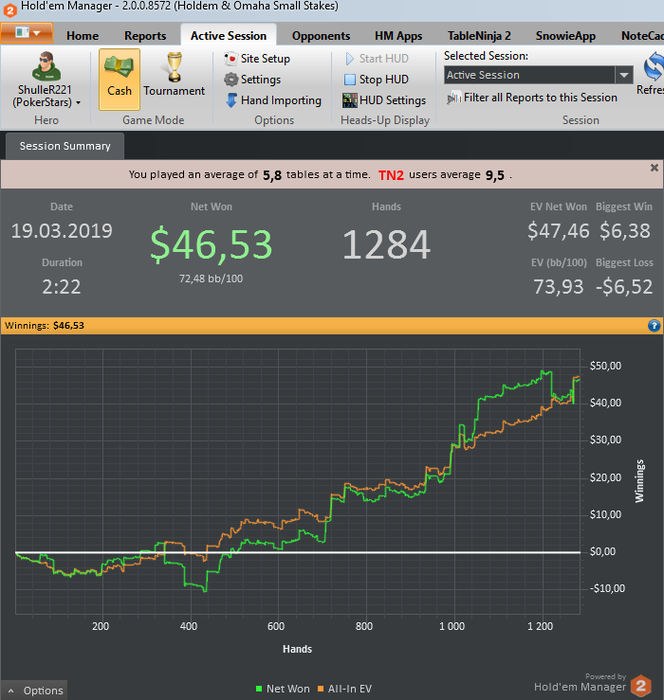Toggle the Net Won legend entry
Image resolution: width=664 pixels, height=700 pixels.
point(283,689)
